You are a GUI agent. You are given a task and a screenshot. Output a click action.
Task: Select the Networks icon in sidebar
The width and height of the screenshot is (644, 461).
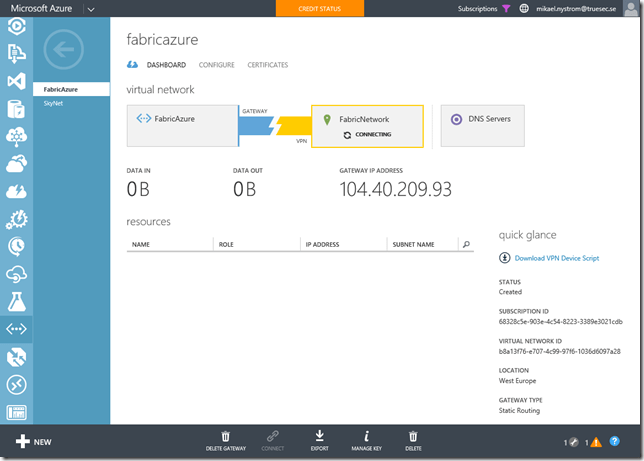click(x=16, y=328)
